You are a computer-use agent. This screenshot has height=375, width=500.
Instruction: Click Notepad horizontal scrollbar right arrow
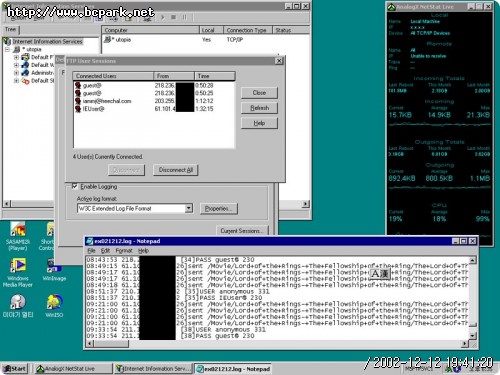465,344
